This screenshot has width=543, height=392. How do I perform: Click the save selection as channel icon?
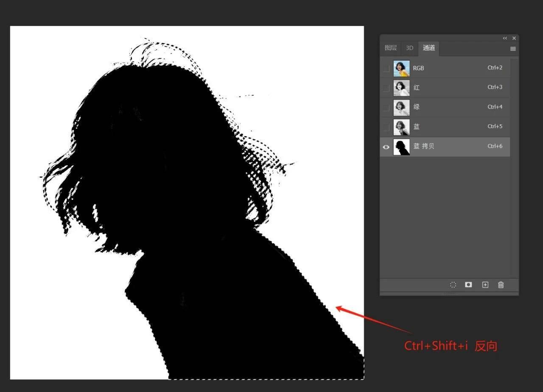468,285
